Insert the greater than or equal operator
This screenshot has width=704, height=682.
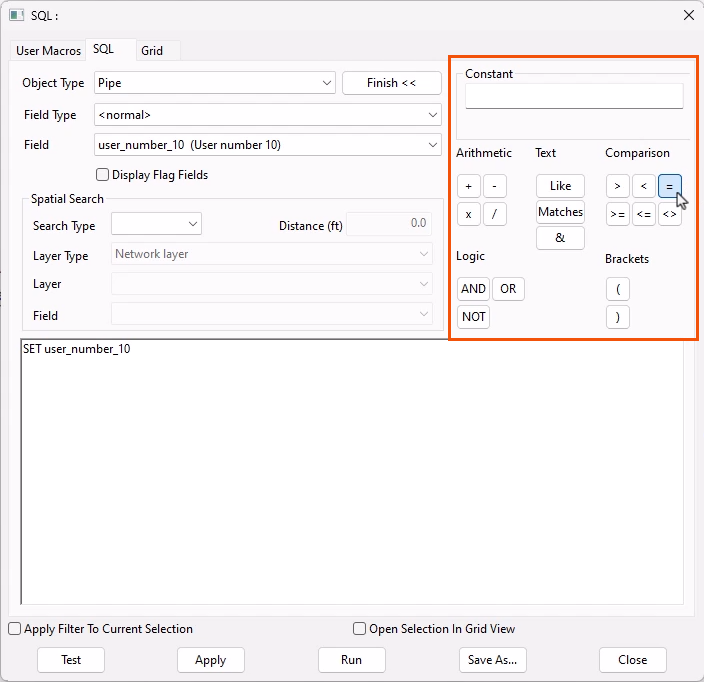coord(617,214)
